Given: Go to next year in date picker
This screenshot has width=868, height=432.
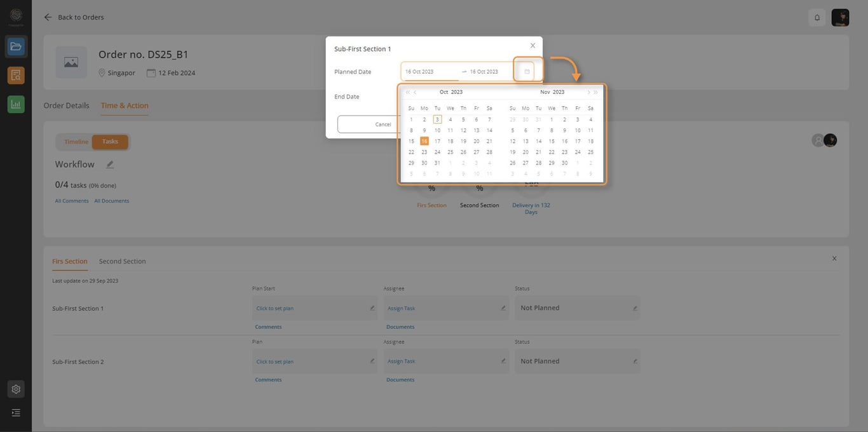Looking at the screenshot, I should [595, 92].
